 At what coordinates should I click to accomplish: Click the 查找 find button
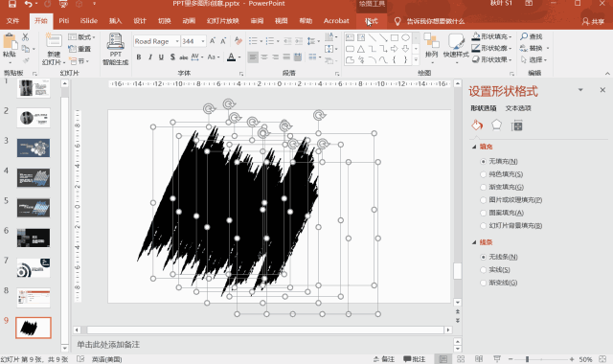[x=532, y=36]
